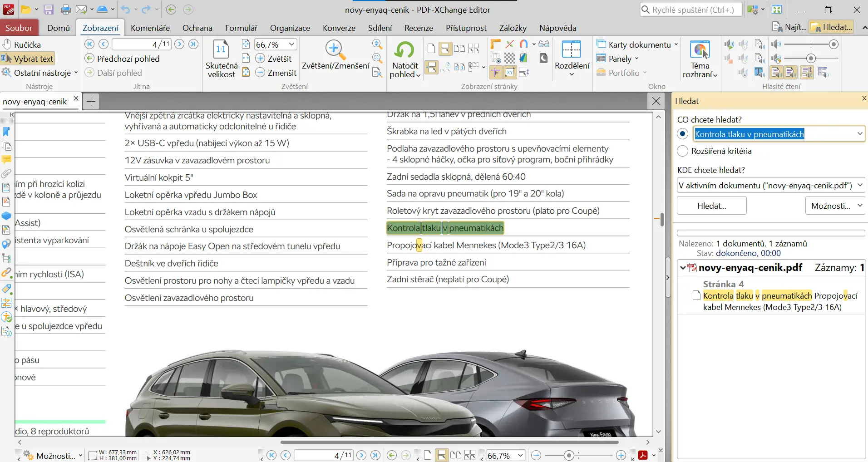868x462 pixels.
Task: Open Téma rozhraní theme selector
Action: coord(700,59)
